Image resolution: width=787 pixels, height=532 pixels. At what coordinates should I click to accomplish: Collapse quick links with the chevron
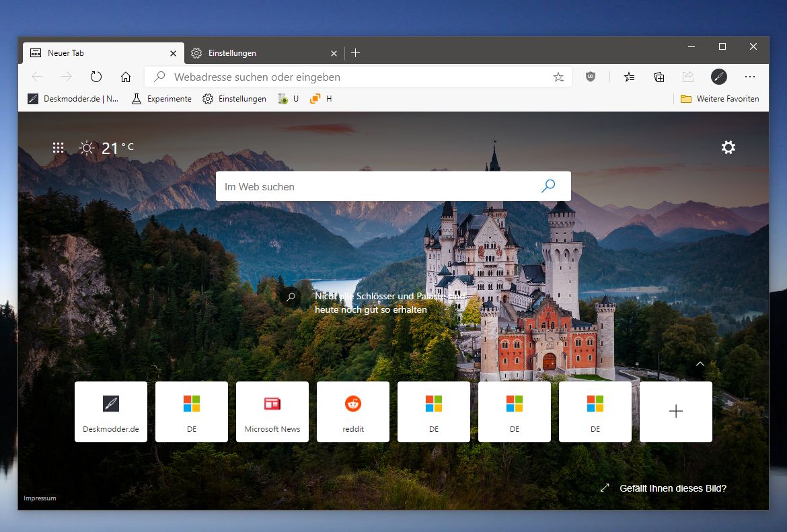click(700, 364)
